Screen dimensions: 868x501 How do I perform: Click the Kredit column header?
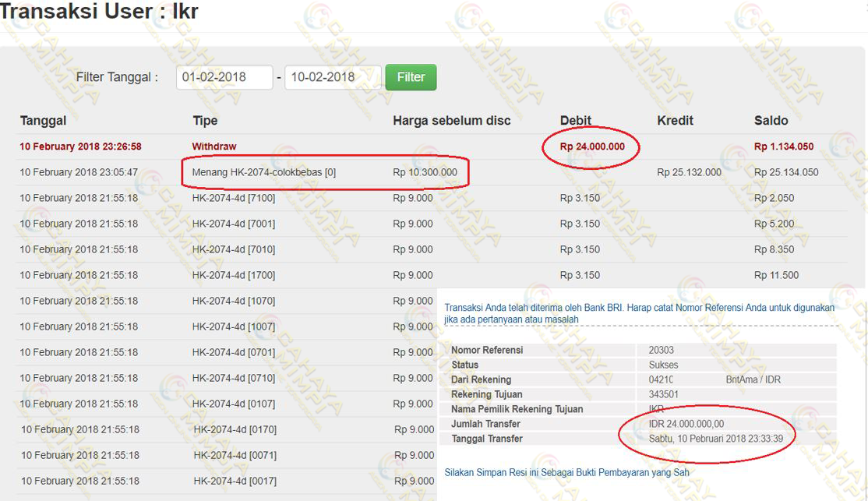click(x=675, y=121)
